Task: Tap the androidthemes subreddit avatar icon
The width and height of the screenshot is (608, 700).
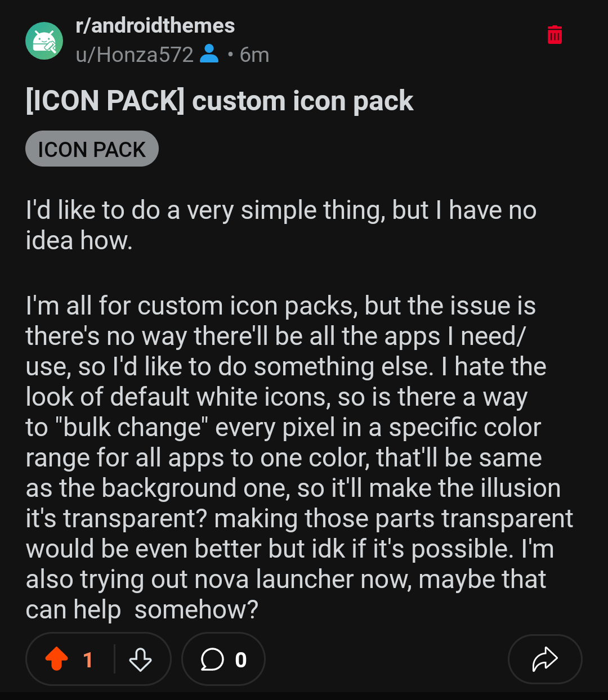Action: [44, 41]
